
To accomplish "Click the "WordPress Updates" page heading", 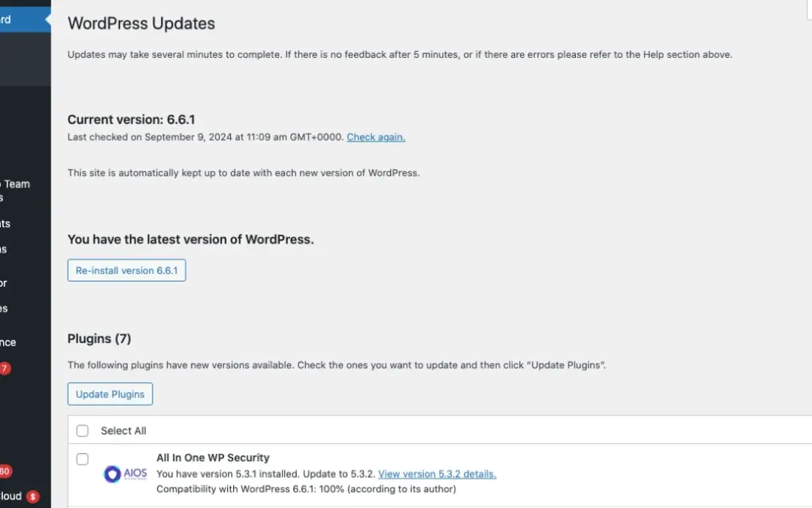I will click(x=141, y=23).
